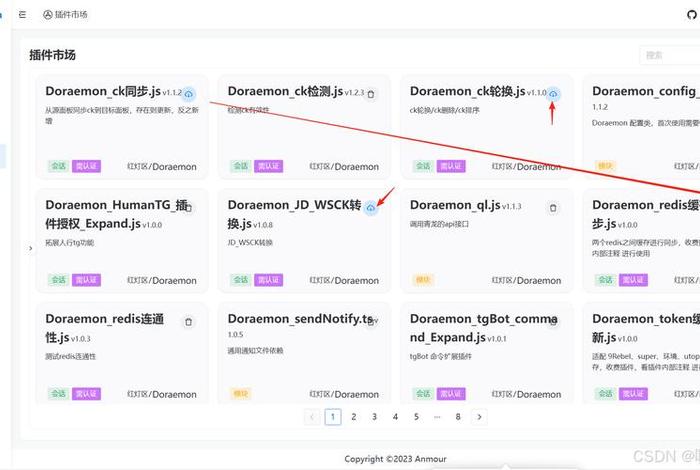This screenshot has width=700, height=470.
Task: Delete the Doraemon_tgBot_command_Expand.js plugin
Action: coord(553,322)
